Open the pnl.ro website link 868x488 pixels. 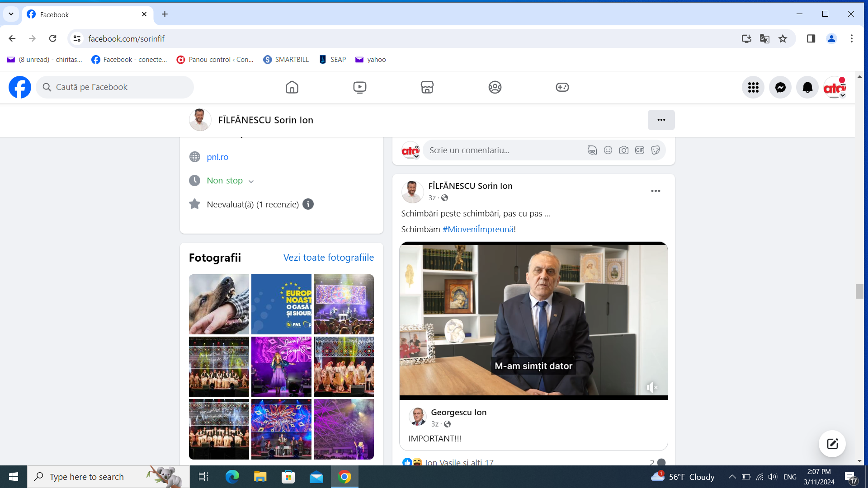217,157
